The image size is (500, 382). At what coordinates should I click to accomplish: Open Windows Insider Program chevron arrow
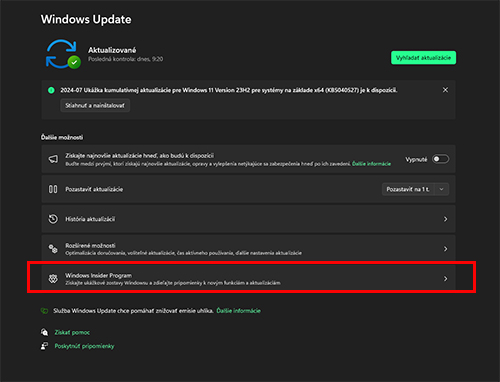click(445, 279)
